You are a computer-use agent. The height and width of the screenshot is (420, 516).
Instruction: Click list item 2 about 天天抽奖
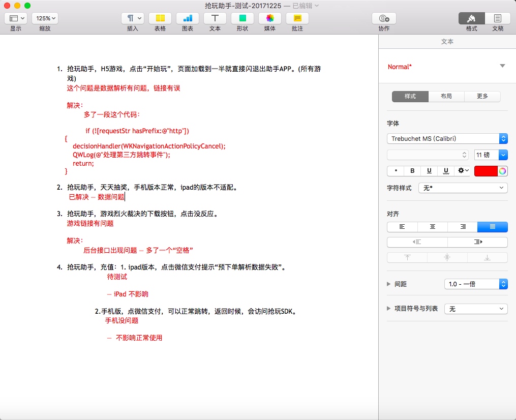pyautogui.click(x=147, y=187)
